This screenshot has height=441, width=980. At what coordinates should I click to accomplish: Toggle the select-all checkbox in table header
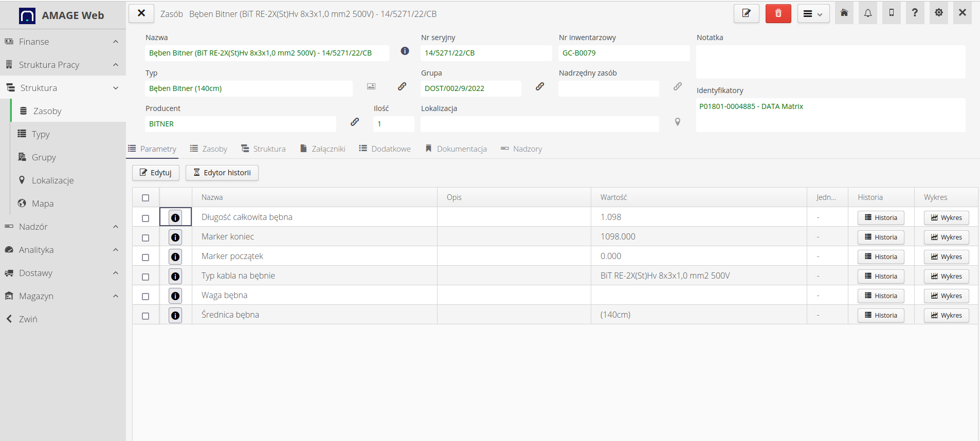[146, 198]
